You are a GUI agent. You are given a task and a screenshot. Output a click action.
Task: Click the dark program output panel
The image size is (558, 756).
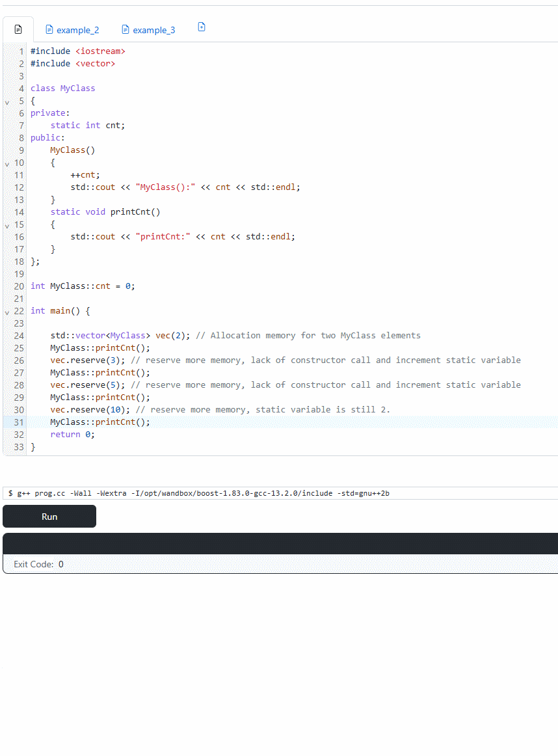click(280, 543)
